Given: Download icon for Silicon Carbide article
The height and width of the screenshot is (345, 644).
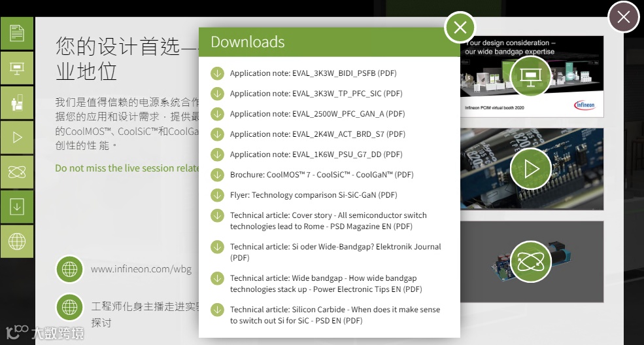Looking at the screenshot, I should pos(217,310).
